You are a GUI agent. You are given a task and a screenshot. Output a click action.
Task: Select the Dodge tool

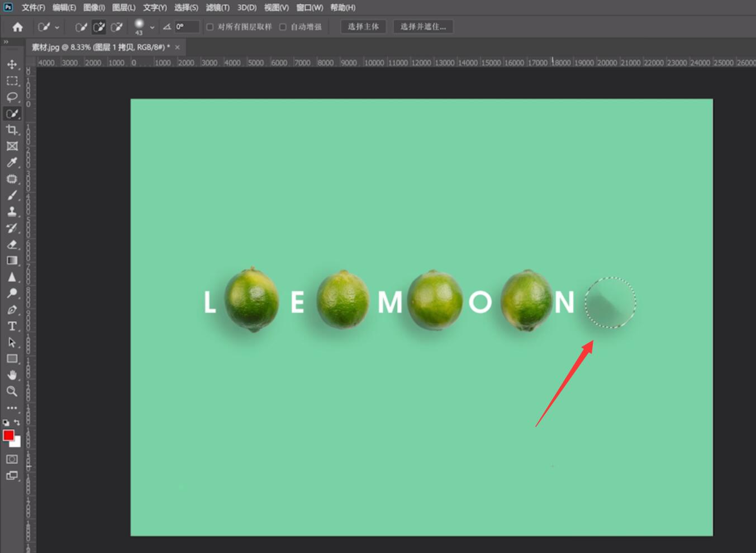[12, 293]
